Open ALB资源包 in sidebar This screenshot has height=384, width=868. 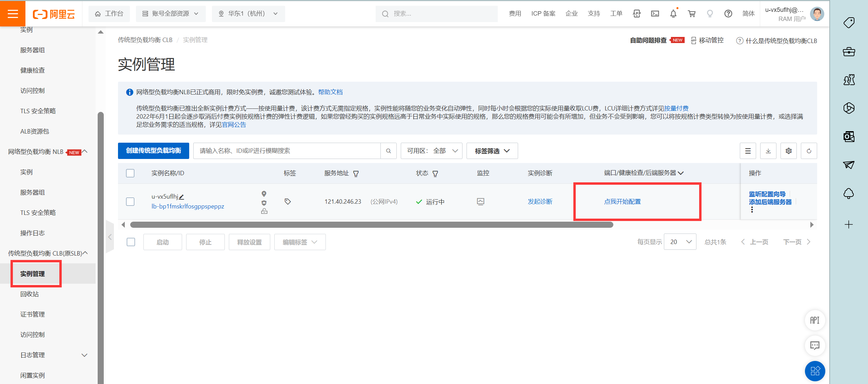pyautogui.click(x=35, y=131)
